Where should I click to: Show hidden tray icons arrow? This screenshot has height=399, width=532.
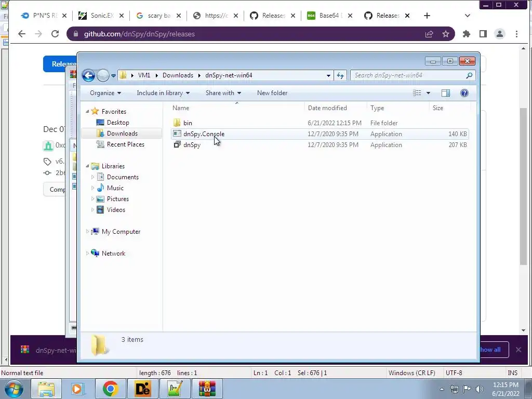coord(442,389)
